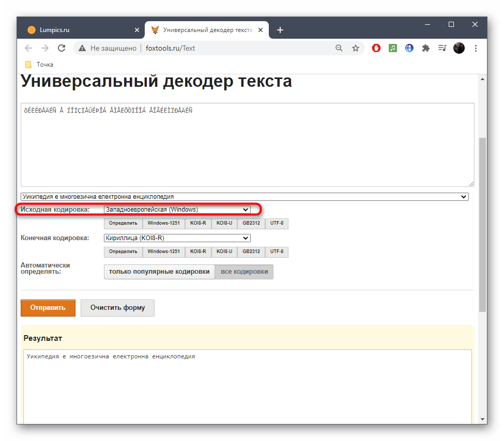Viewport: 504px width, 441px height.
Task: Click the green music note extension icon
Action: pos(393,48)
